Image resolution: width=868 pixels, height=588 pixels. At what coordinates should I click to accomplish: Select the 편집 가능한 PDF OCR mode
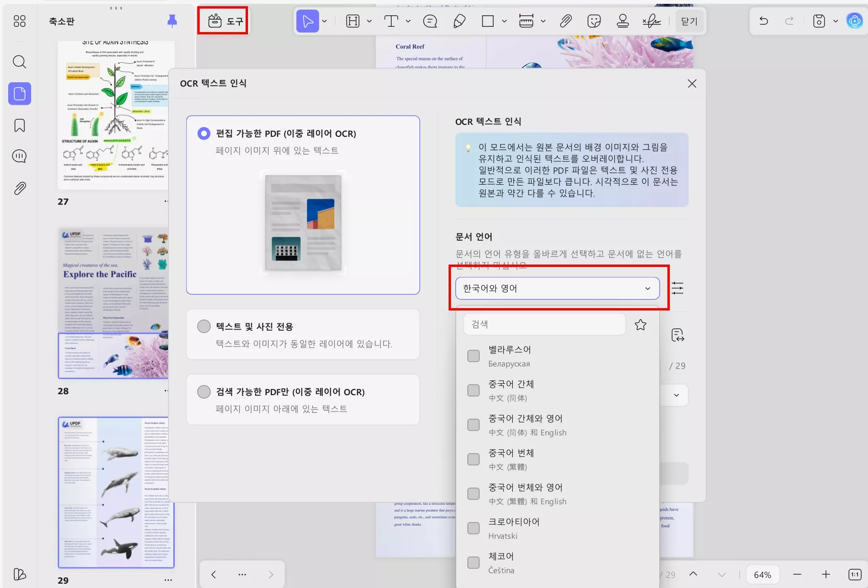pyautogui.click(x=203, y=133)
